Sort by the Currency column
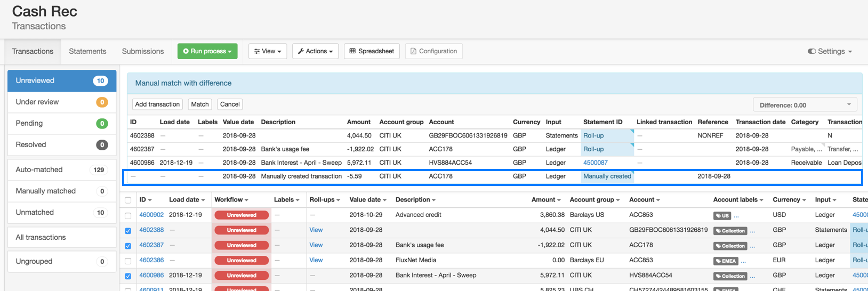Image resolution: width=868 pixels, height=291 pixels. tap(790, 199)
